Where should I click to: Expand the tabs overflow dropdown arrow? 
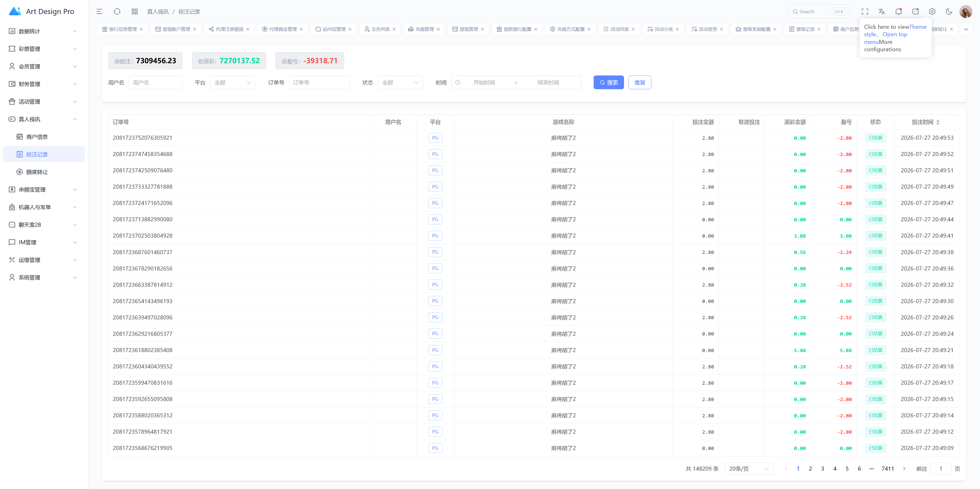(966, 29)
